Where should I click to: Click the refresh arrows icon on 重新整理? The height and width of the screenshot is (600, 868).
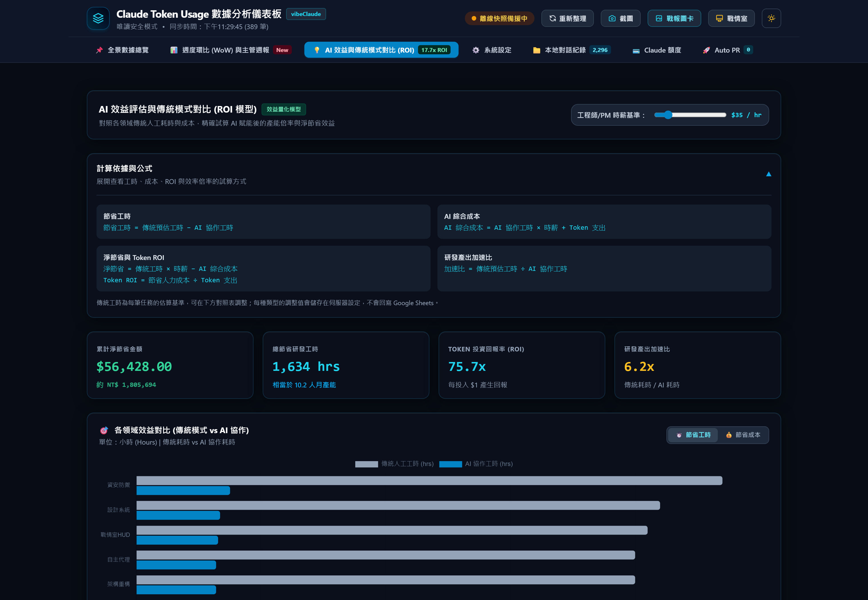(552, 18)
